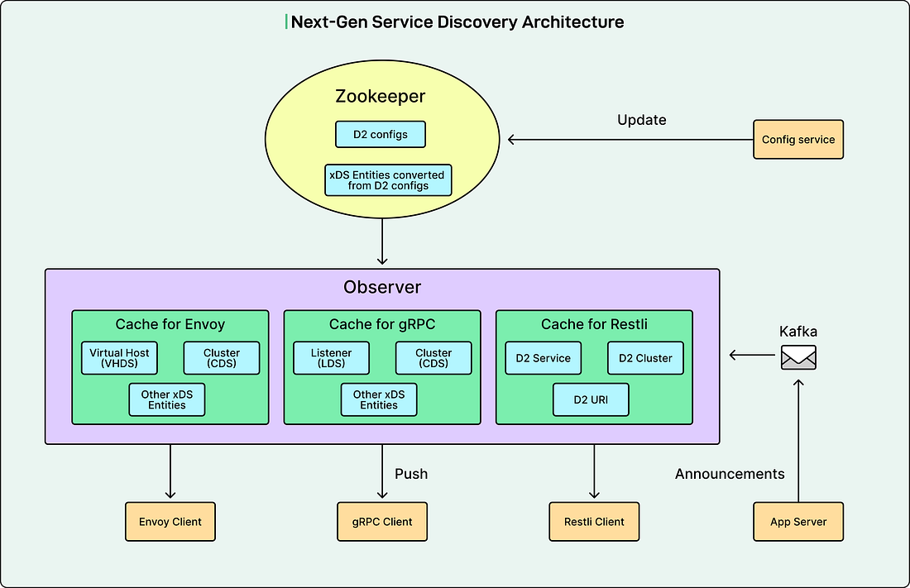Select the gRPC Client box
The width and height of the screenshot is (910, 588).
pos(382,522)
